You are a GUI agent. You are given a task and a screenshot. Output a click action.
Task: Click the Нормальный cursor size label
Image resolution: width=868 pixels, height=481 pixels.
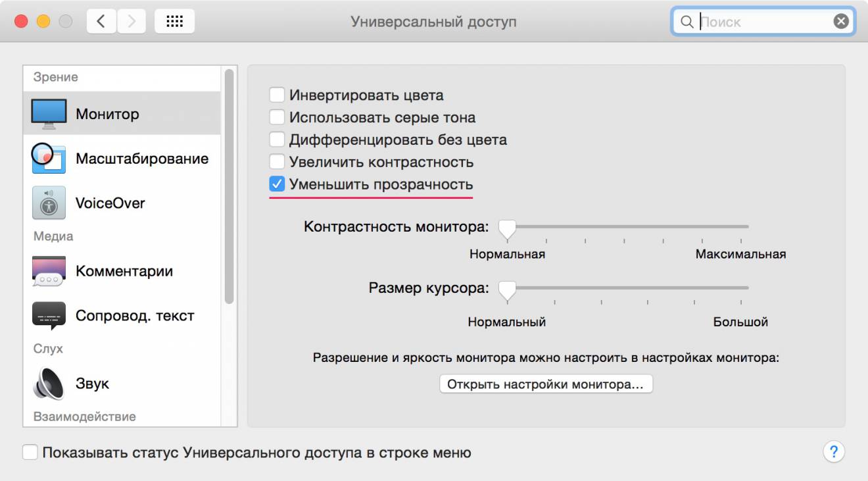point(507,322)
